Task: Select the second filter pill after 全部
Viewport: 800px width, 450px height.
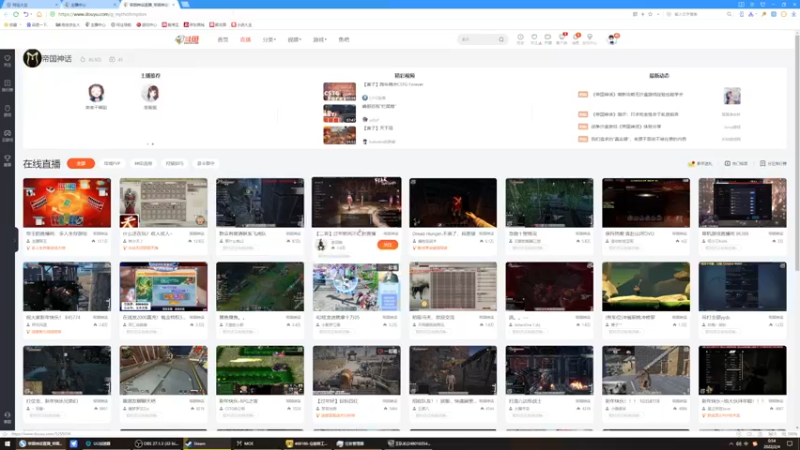Action: tap(112, 163)
